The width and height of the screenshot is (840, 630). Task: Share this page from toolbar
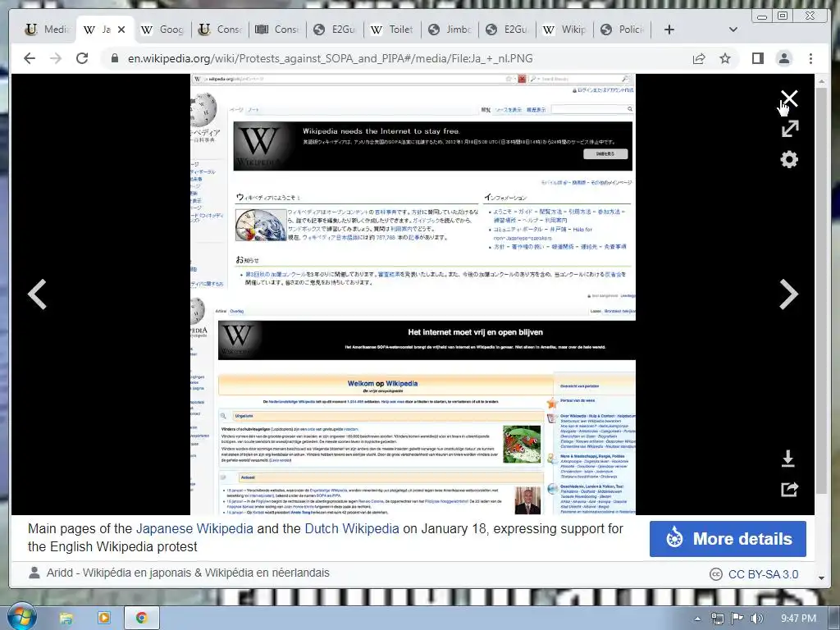click(699, 58)
